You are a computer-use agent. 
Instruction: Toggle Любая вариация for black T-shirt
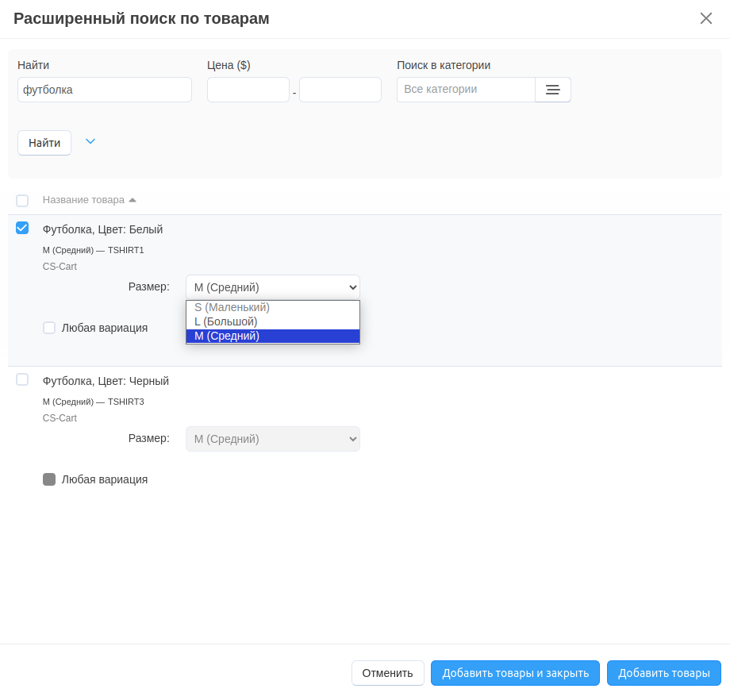(x=49, y=479)
